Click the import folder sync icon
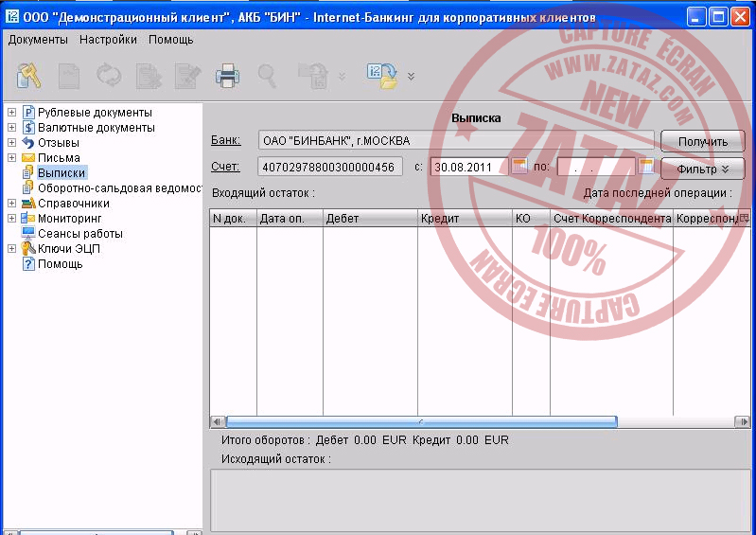Viewport: 756px width, 535px height. 382,76
